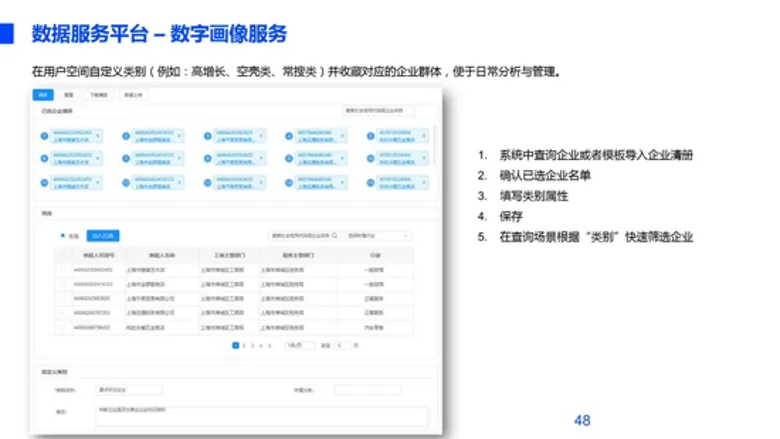The width and height of the screenshot is (780, 439).
Task: Click the search box in the selected companies panel
Action: point(378,110)
